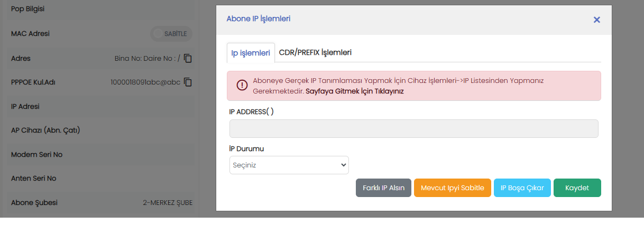Click the PPPOE username 100018091abc@abc text
Viewport: 644px width, 243px height.
(x=145, y=82)
